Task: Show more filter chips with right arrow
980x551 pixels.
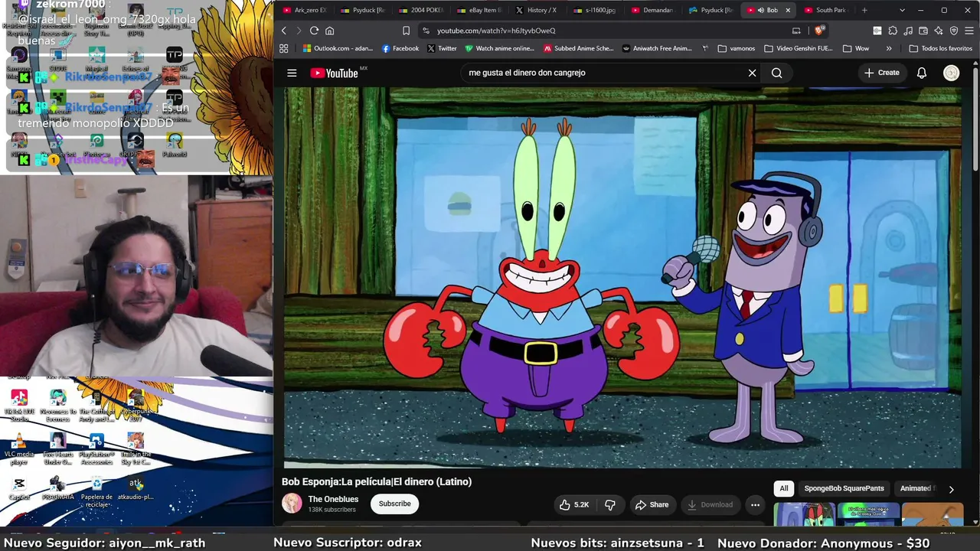Action: [951, 489]
